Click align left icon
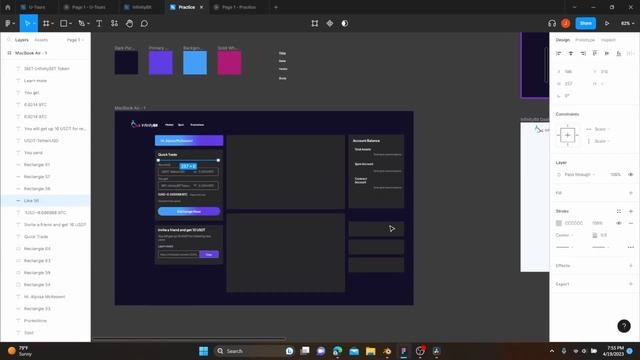 click(x=559, y=53)
